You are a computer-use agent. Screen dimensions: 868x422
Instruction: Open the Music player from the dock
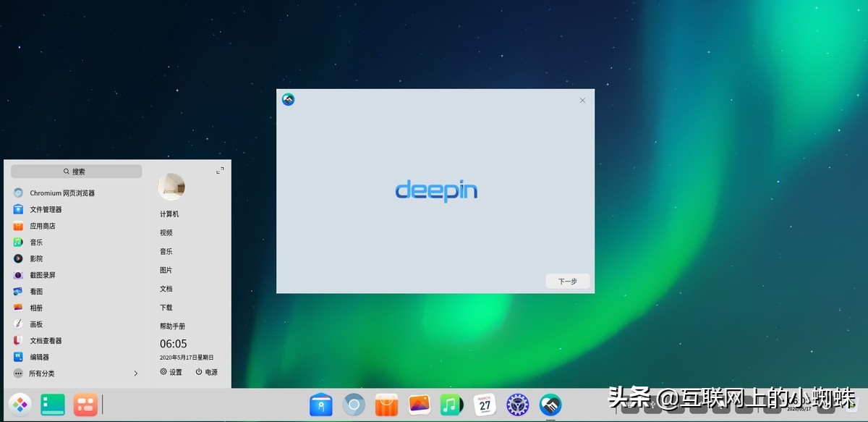(x=451, y=405)
